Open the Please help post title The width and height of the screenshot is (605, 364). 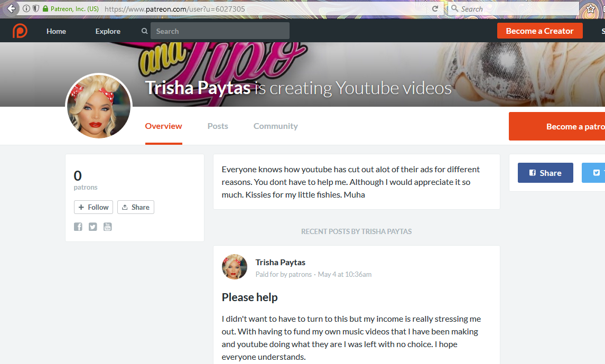(x=249, y=297)
